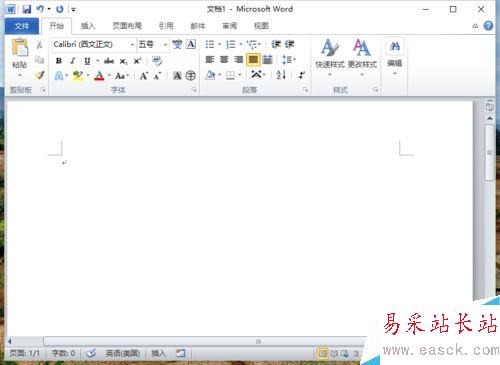Apply the red font color

[x=99, y=76]
